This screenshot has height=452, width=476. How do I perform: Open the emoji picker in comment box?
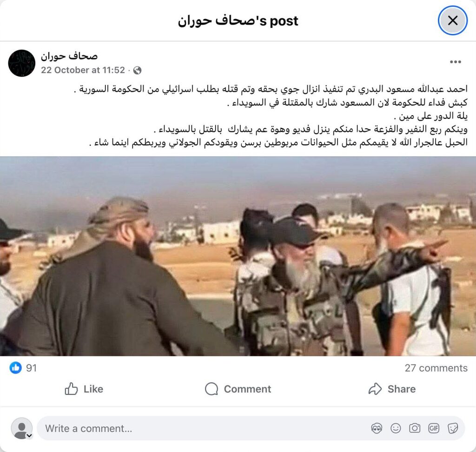coord(396,428)
